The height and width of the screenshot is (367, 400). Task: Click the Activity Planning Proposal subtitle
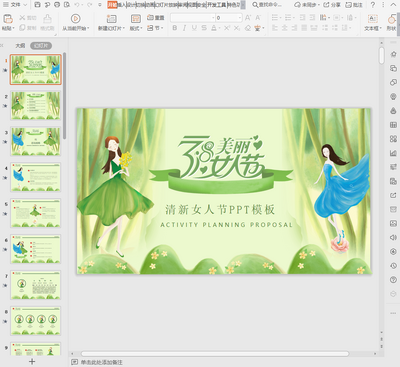(226, 225)
